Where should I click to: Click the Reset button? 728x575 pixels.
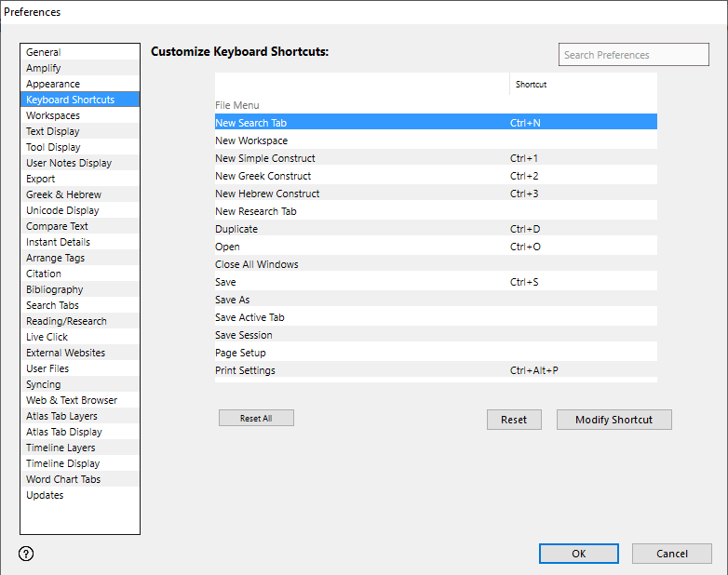point(514,420)
